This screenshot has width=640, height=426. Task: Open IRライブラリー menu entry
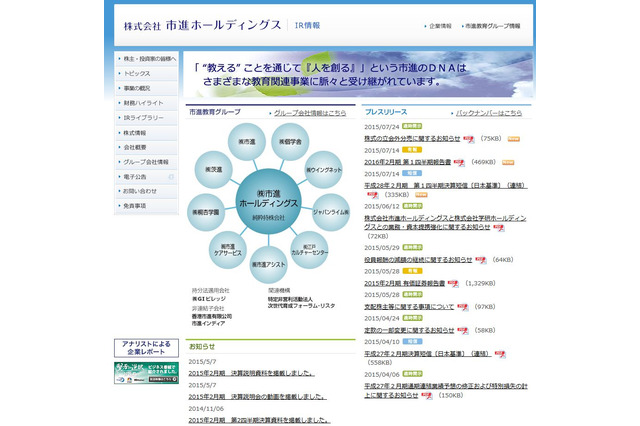click(x=147, y=118)
